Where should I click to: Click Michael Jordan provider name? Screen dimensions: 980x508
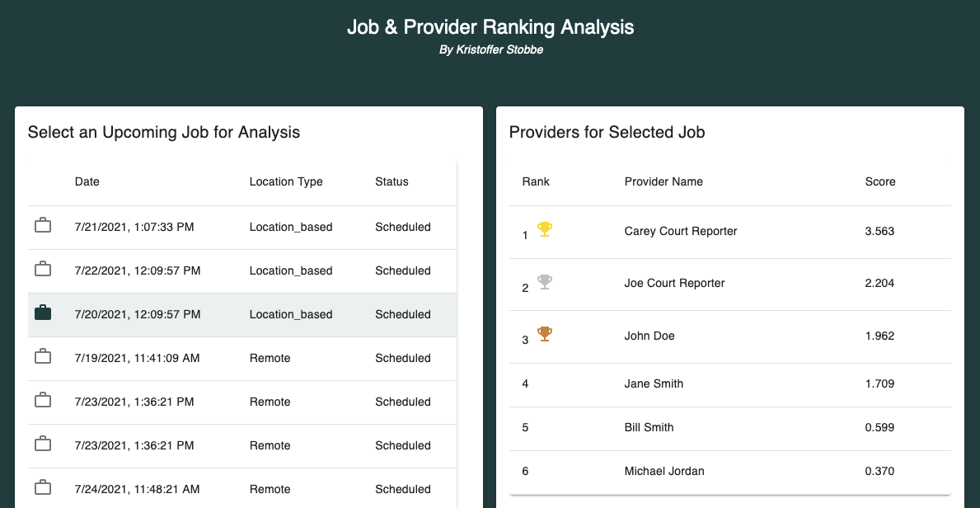point(661,471)
